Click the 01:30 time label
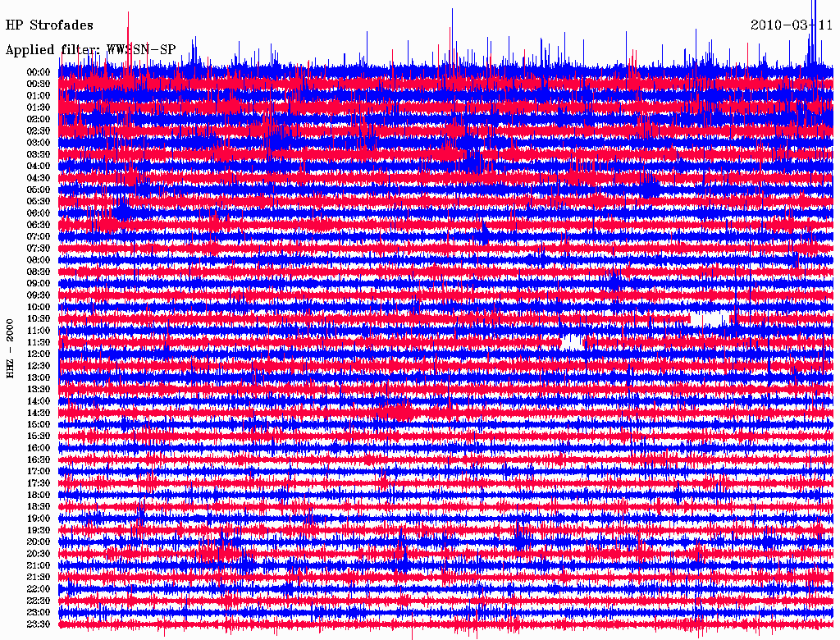The image size is (840, 640). [x=39, y=107]
